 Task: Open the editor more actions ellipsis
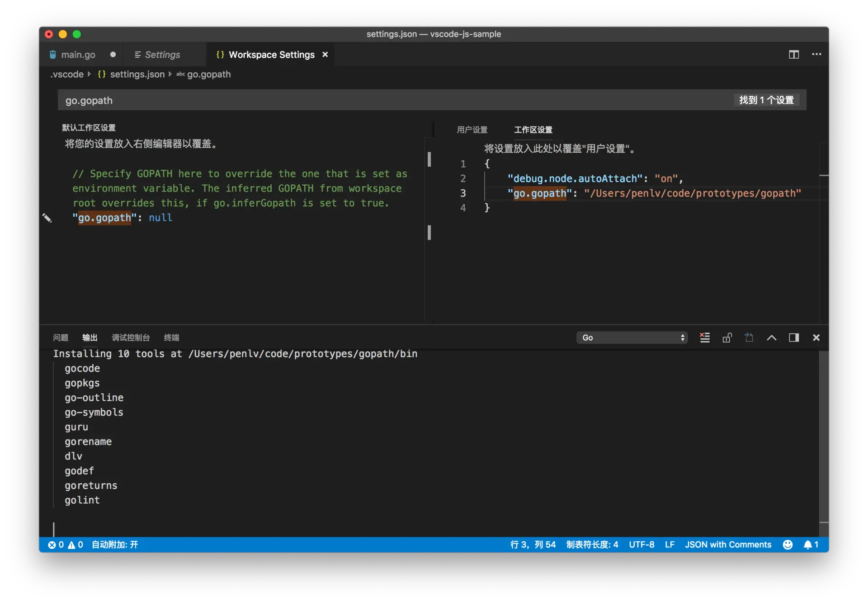[816, 55]
